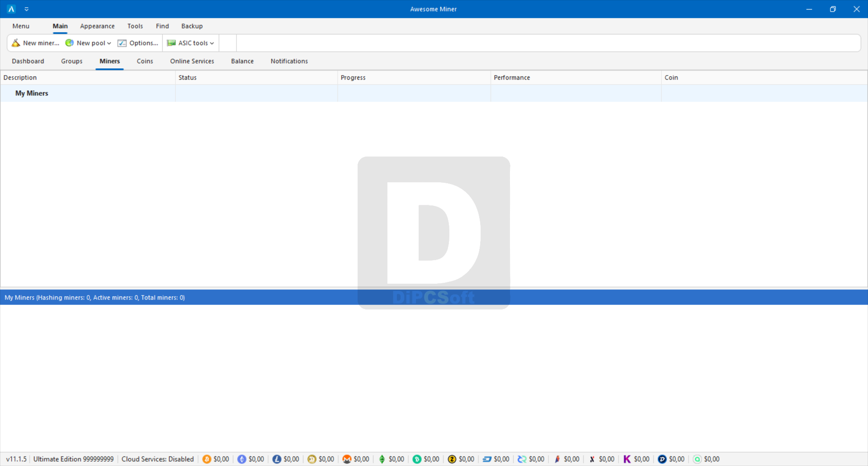The image size is (868, 466).
Task: Click the v11.1.5 version label
Action: [17, 459]
